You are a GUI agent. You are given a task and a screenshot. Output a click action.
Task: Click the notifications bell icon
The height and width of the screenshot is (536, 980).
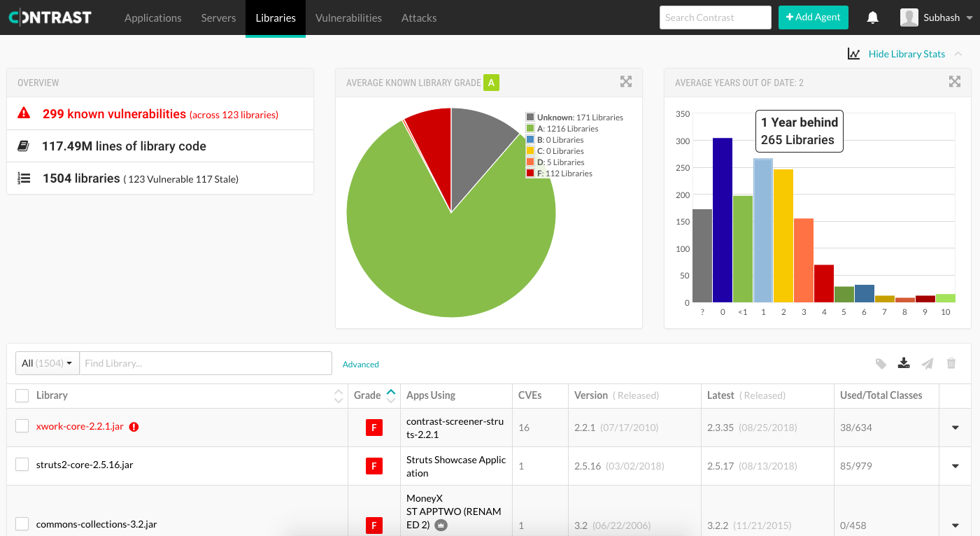(x=872, y=18)
